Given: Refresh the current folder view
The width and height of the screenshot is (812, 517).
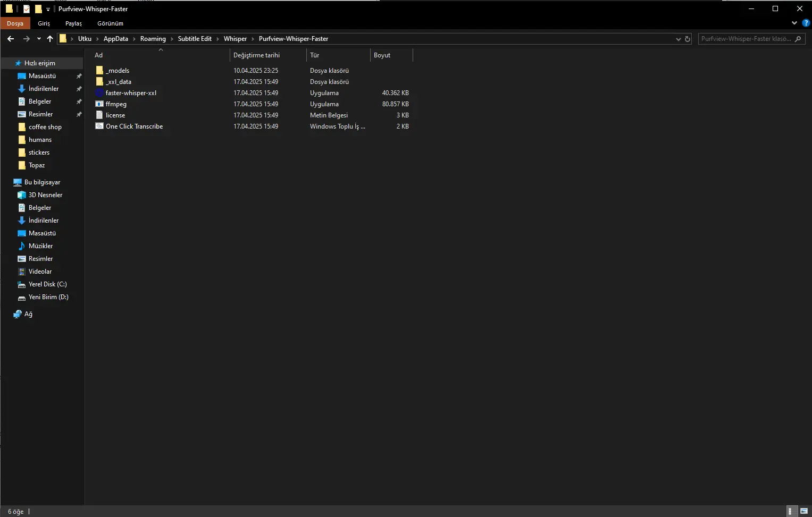Looking at the screenshot, I should (x=687, y=39).
